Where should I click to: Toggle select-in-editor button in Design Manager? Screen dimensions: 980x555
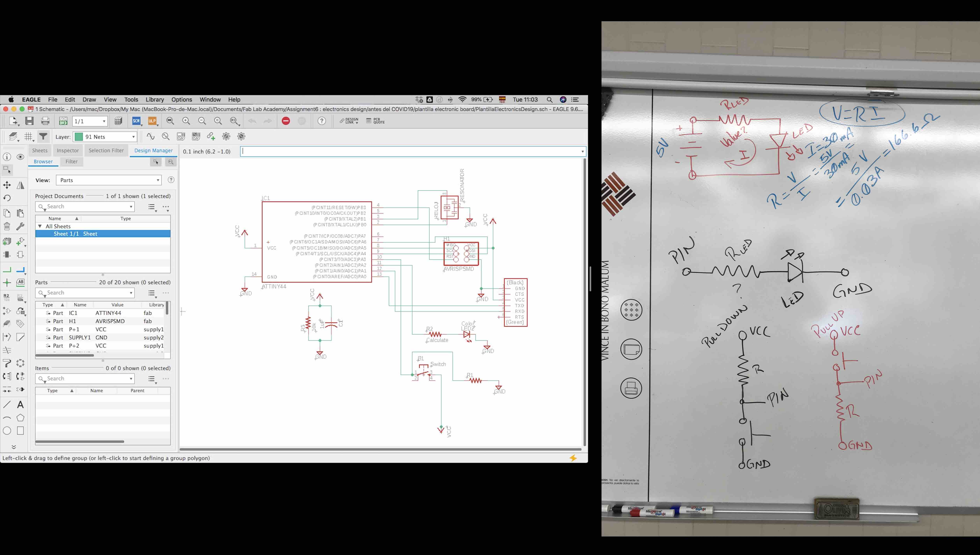point(156,162)
